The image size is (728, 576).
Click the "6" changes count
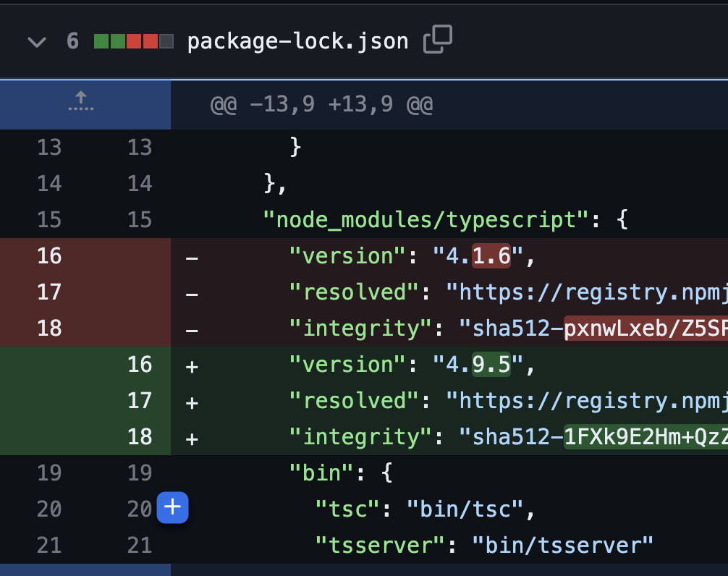click(72, 41)
